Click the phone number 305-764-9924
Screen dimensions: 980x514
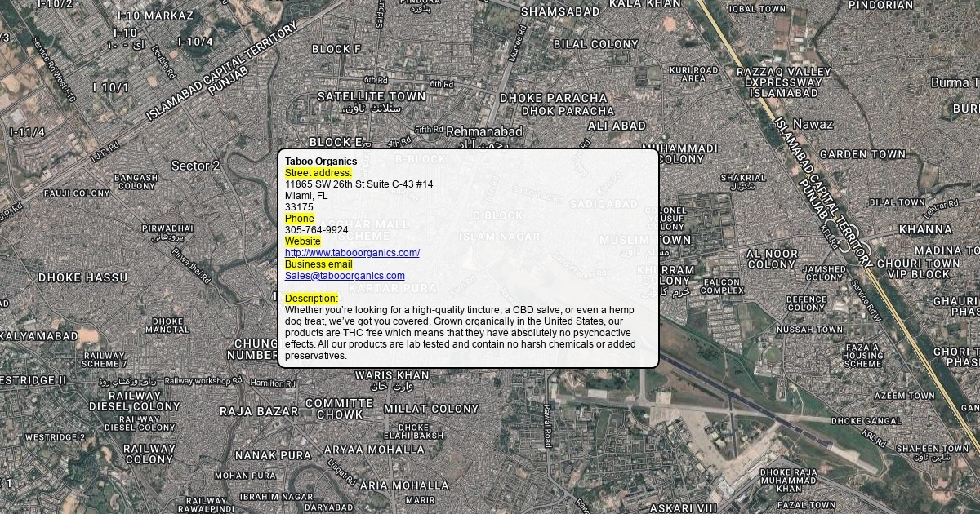click(316, 230)
